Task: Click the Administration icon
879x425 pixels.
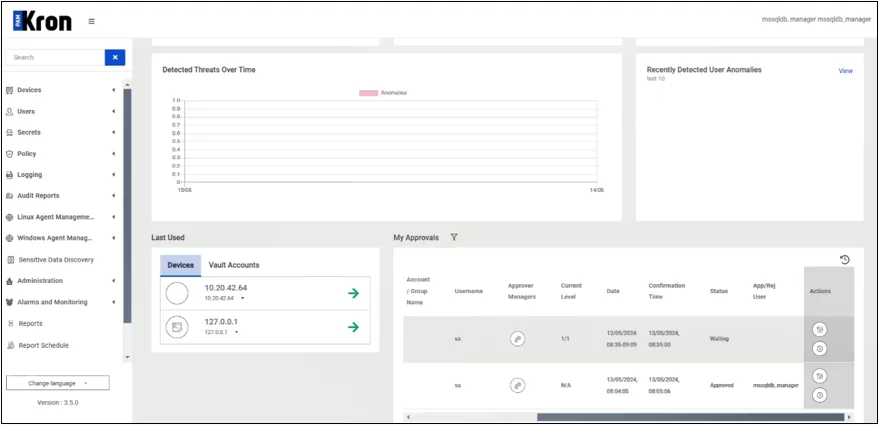Action: (10, 280)
